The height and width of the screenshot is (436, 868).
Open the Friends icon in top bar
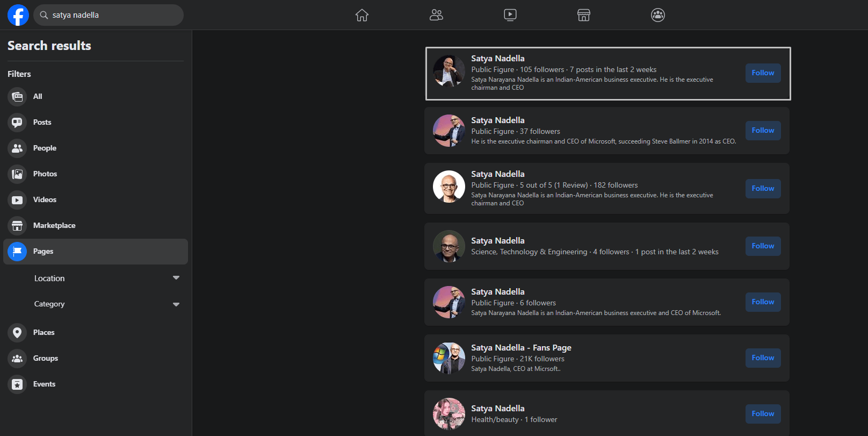click(436, 15)
